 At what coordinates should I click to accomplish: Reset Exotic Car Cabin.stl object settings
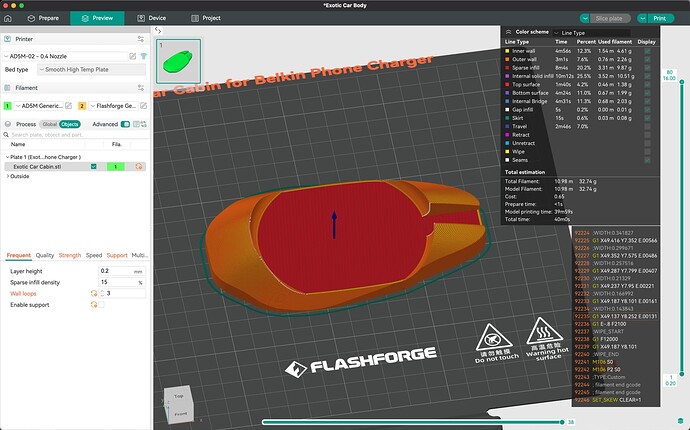point(139,167)
